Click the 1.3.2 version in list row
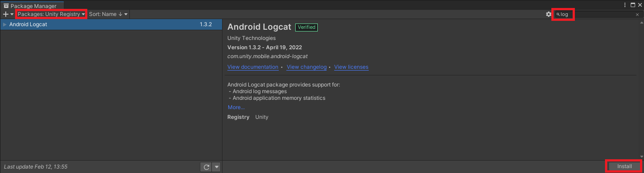Viewport: 644px width, 173px height. coord(206,24)
